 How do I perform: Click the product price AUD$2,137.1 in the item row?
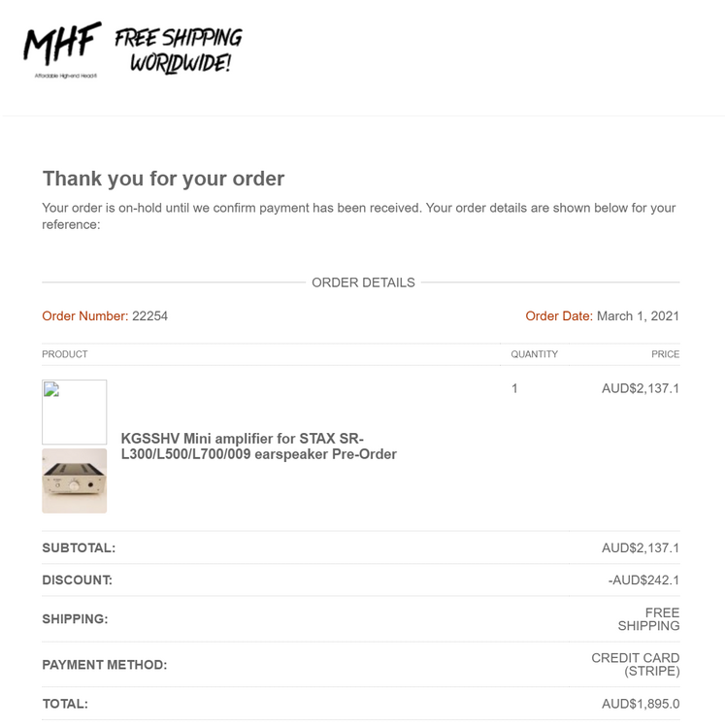640,388
